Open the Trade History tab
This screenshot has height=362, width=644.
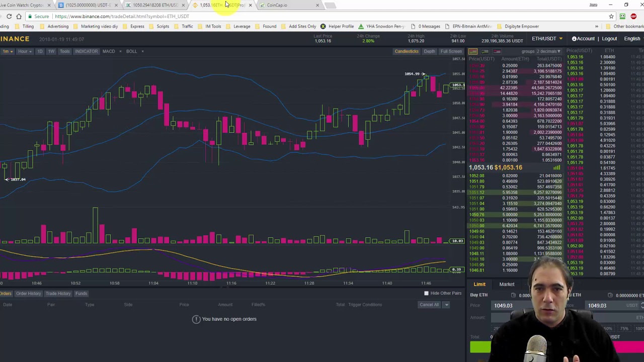click(x=58, y=294)
